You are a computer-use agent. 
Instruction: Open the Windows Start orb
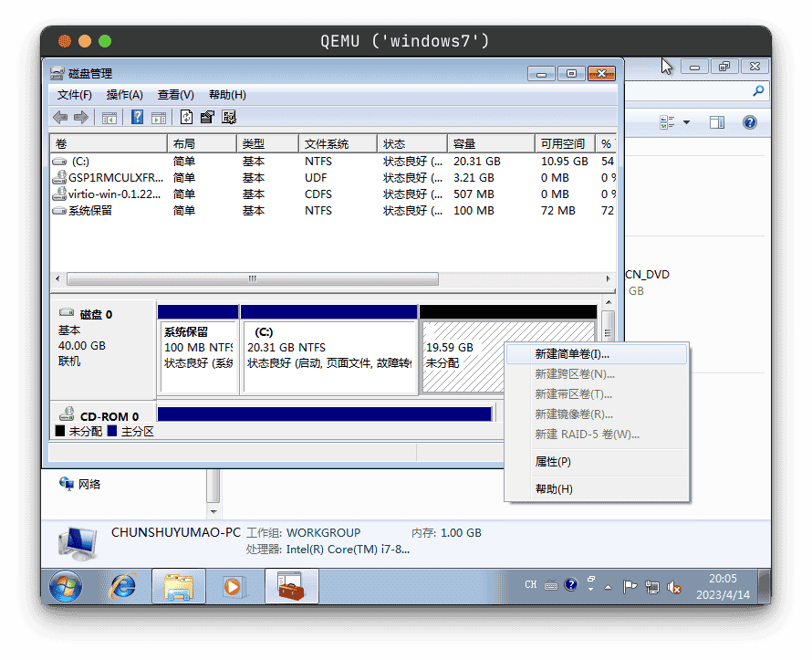[x=66, y=586]
